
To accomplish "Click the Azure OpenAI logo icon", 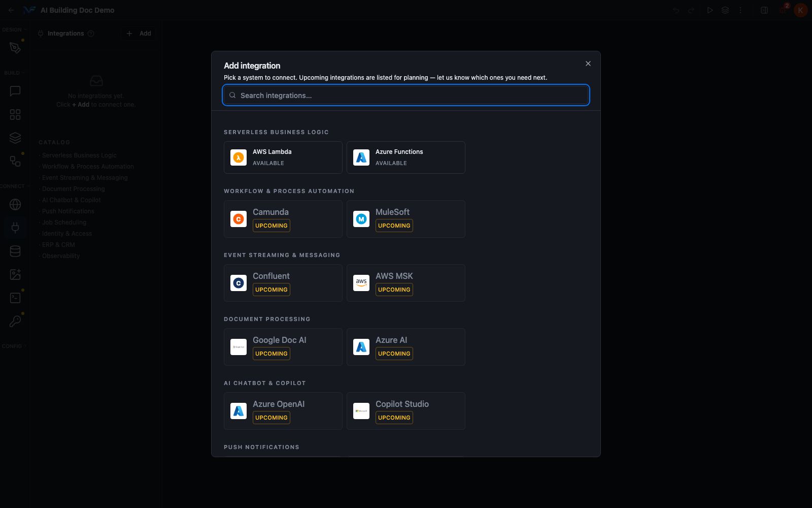I will (x=239, y=411).
